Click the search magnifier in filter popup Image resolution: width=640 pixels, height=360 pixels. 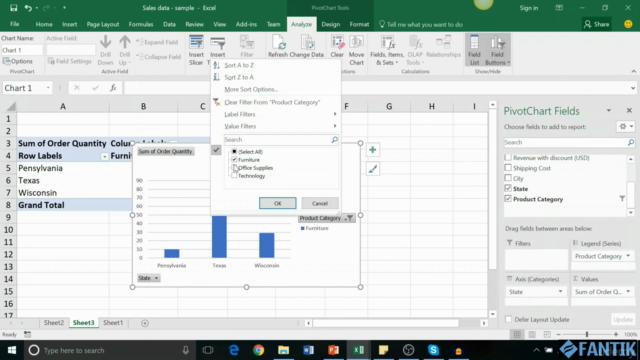pos(334,140)
